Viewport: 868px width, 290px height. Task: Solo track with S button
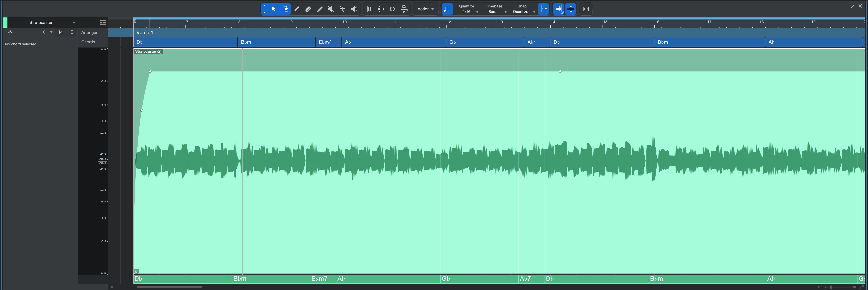click(x=72, y=32)
